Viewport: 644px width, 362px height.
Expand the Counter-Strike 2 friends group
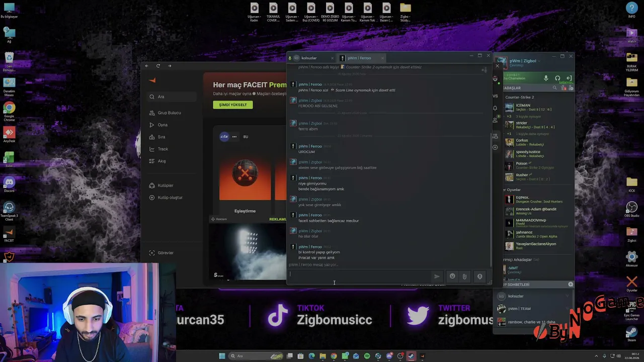click(520, 97)
